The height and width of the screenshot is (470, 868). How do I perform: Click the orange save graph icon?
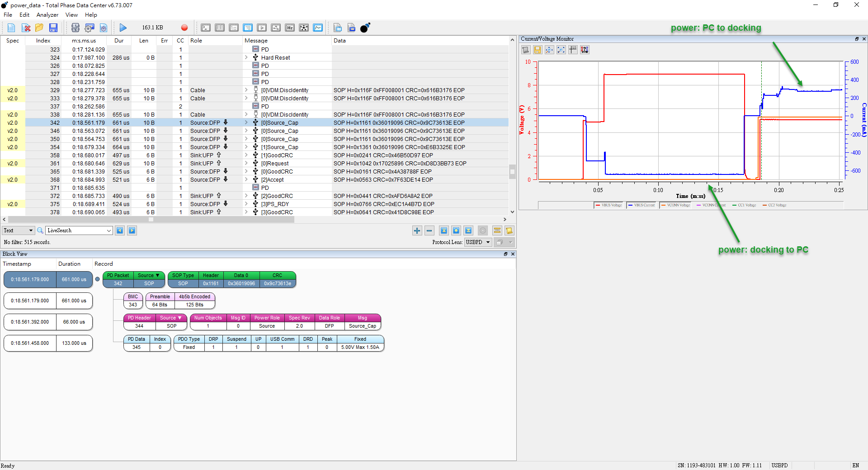[538, 50]
